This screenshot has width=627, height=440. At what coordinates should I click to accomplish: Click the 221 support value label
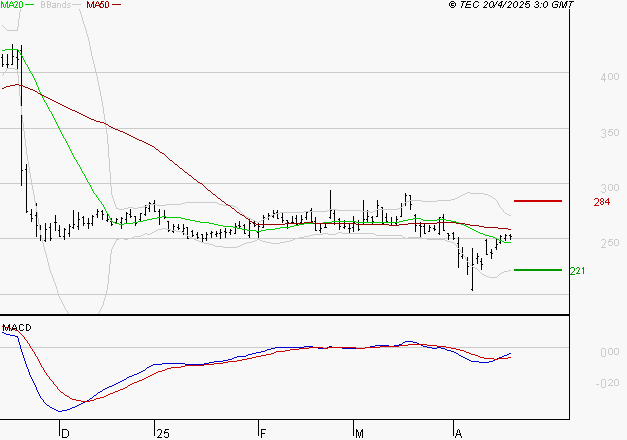(575, 271)
